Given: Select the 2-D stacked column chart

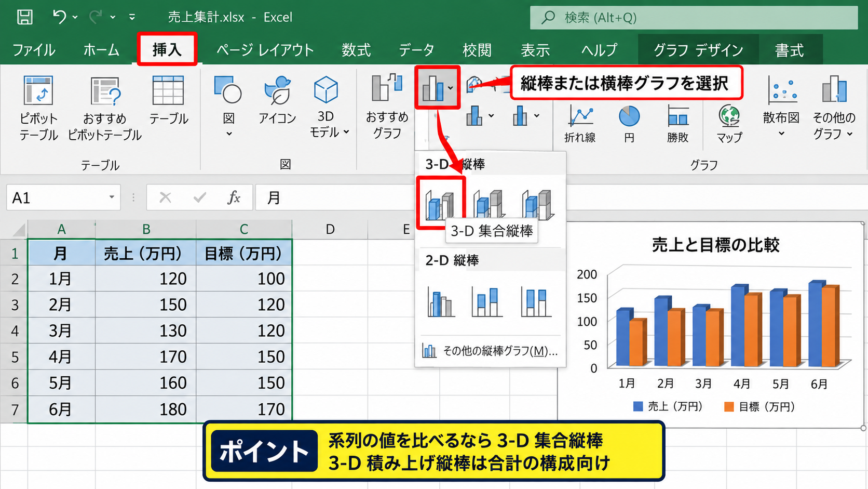Looking at the screenshot, I should [487, 302].
